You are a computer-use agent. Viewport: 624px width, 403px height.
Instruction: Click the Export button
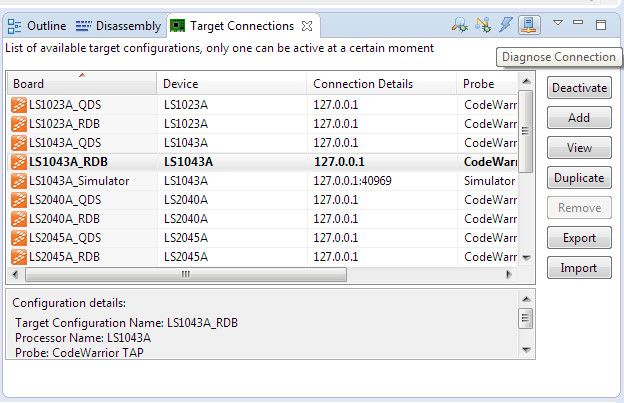pos(579,238)
